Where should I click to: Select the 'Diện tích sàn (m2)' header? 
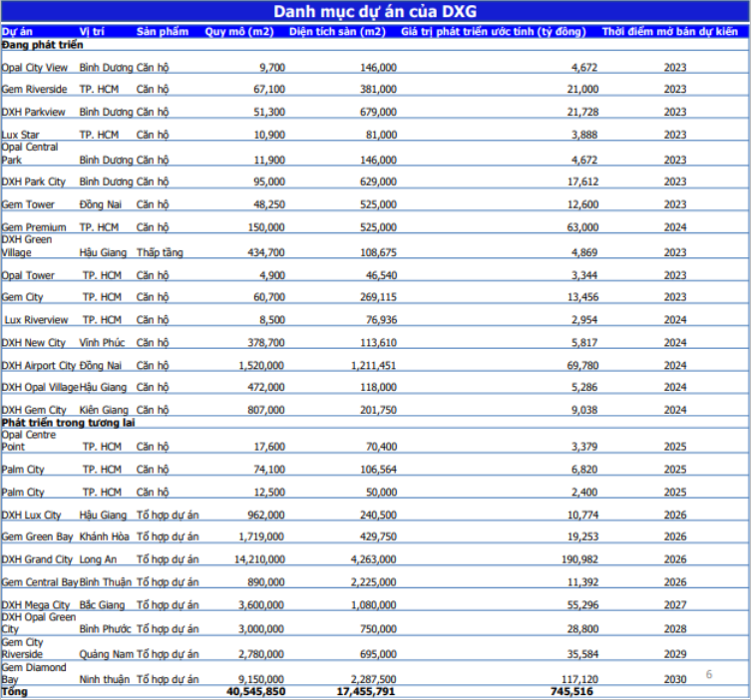(x=337, y=32)
